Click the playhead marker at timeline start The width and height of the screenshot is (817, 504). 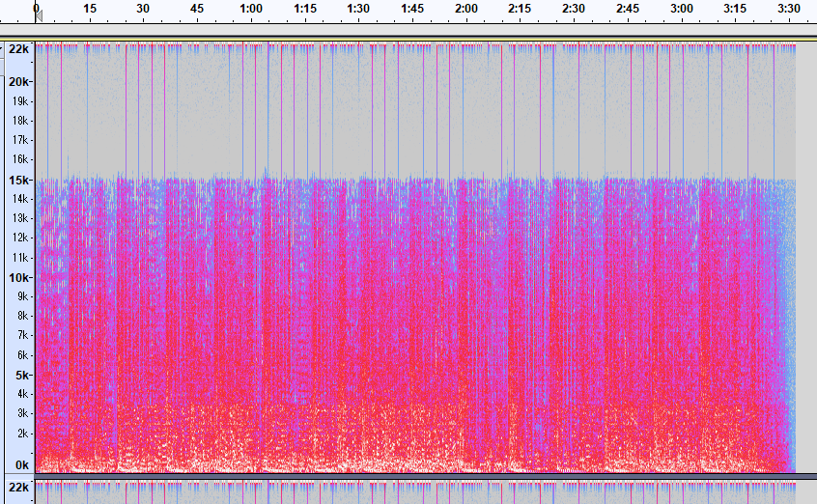(x=39, y=16)
